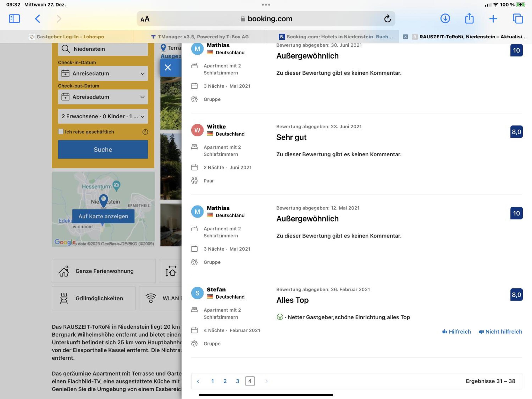
Task: Click the Ausgez... location link
Action: tap(171, 56)
